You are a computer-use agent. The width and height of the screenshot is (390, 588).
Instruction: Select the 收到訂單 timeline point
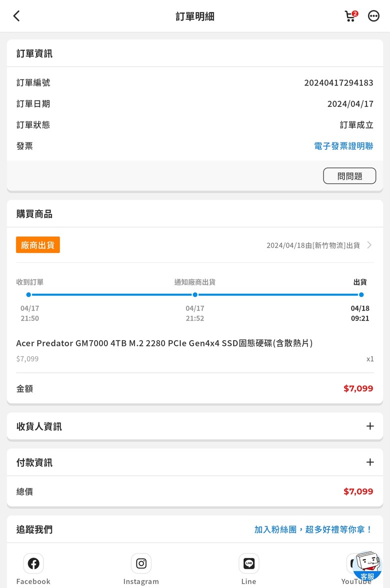coord(28,295)
